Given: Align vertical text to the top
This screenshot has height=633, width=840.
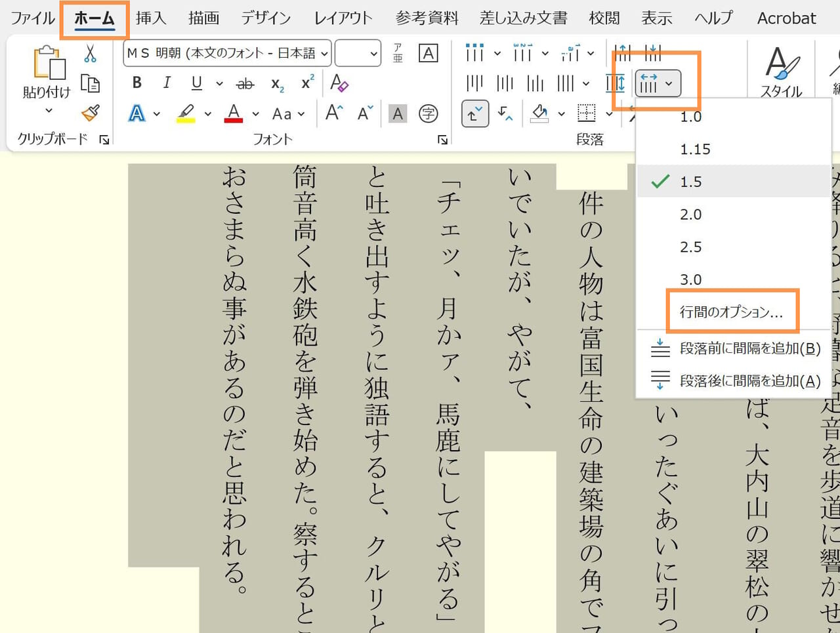Looking at the screenshot, I should (x=474, y=83).
